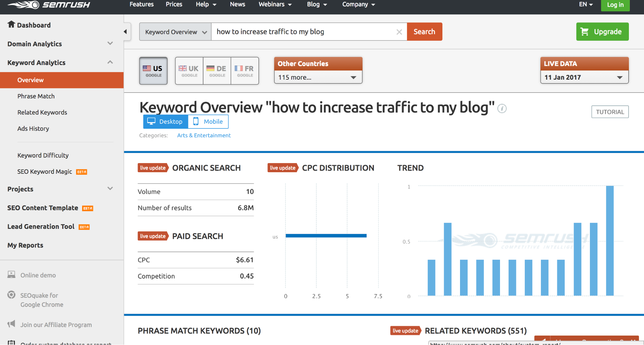Screen dimensions: 644x345
Task: Switch to Mobile view
Action: click(208, 122)
